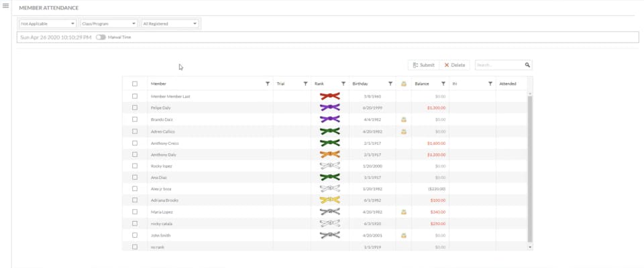Open the Birthday column filter icon
Viewport: 644px width, 268px height.
click(x=390, y=84)
